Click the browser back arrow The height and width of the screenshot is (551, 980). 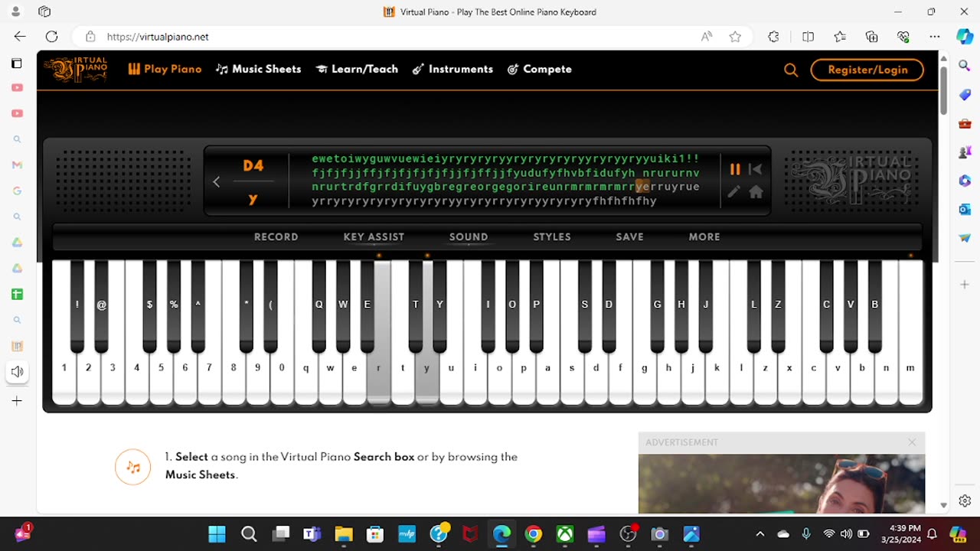(20, 36)
